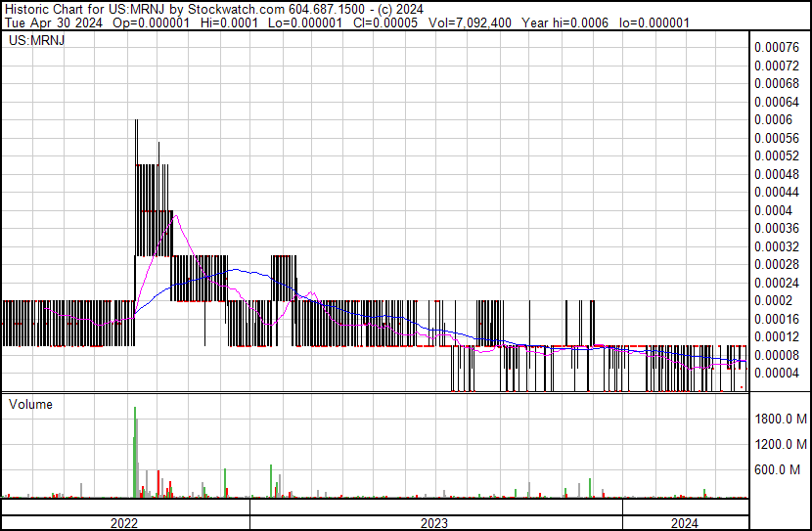Click the tallest green volume spike in 2022
812x531 pixels.
pos(135,451)
